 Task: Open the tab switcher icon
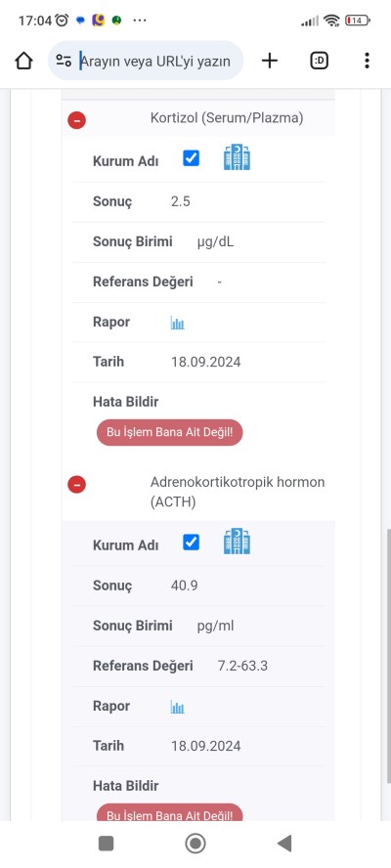click(319, 61)
